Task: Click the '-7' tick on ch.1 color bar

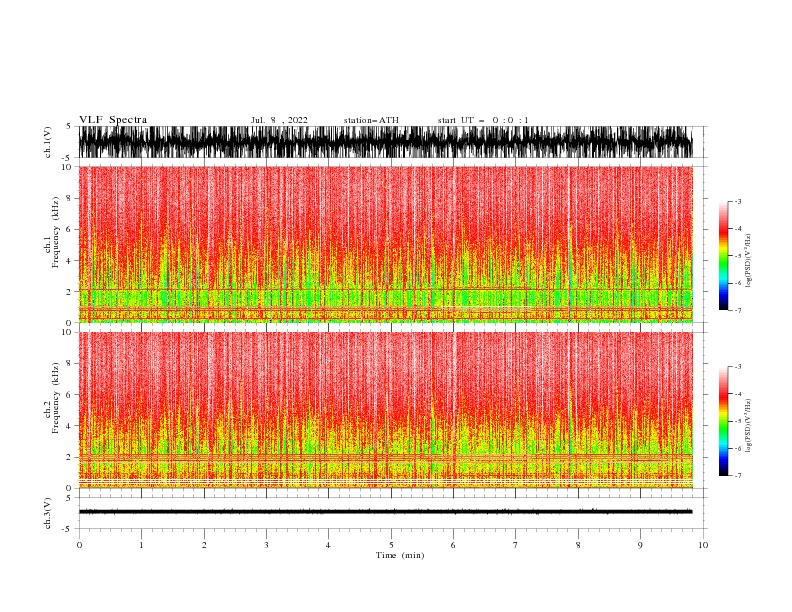Action: click(737, 311)
